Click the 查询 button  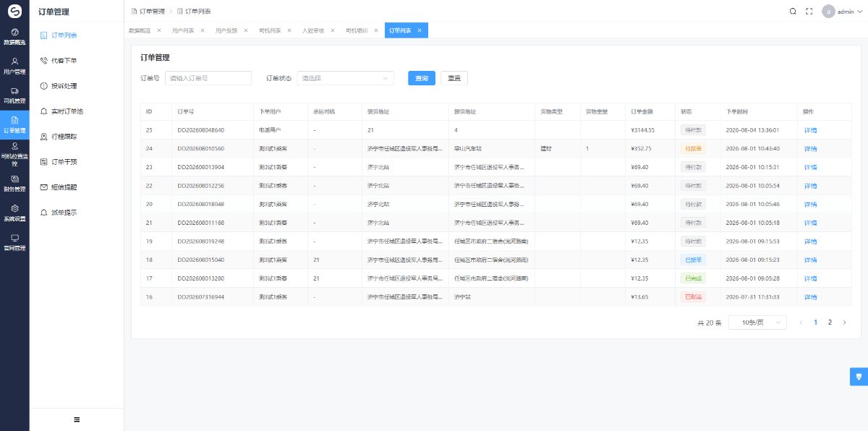pos(422,78)
